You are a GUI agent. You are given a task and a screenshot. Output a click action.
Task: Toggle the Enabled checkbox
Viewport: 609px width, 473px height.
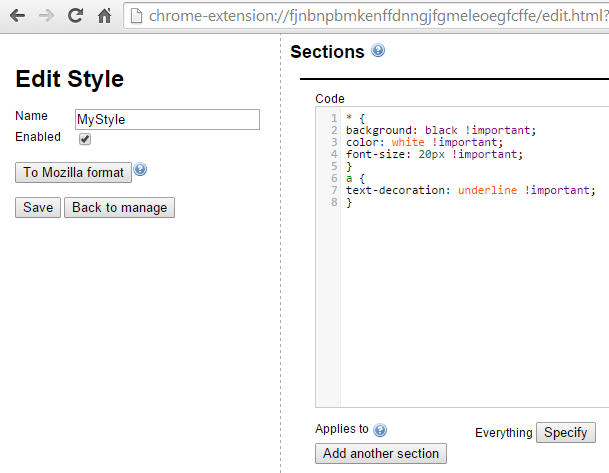pyautogui.click(x=85, y=139)
